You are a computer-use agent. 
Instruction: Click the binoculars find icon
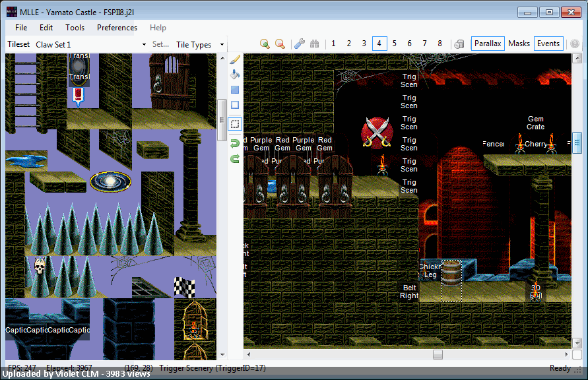[315, 44]
